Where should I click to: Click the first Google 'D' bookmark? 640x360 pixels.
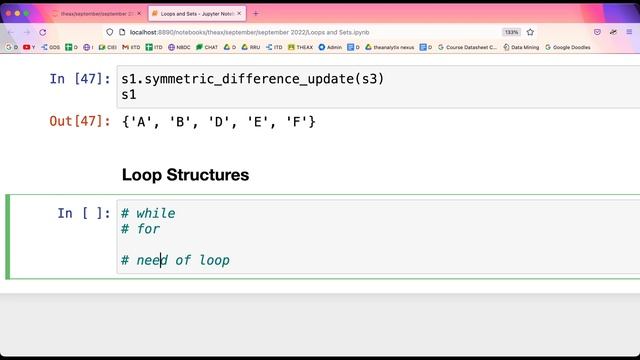point(11,47)
